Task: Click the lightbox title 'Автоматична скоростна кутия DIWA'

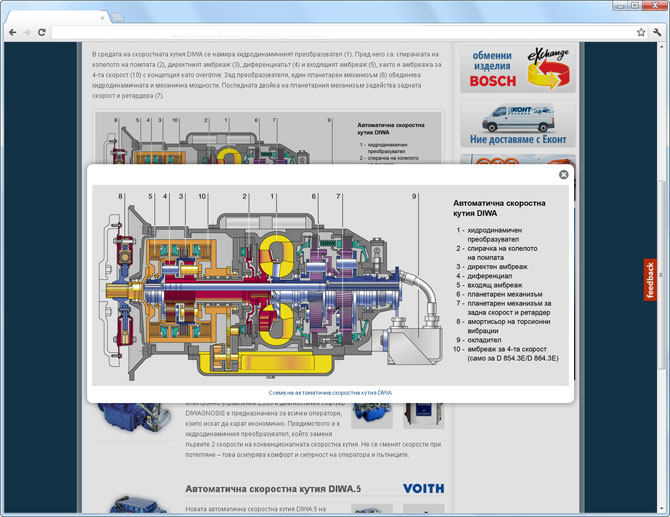Action: 499,208
